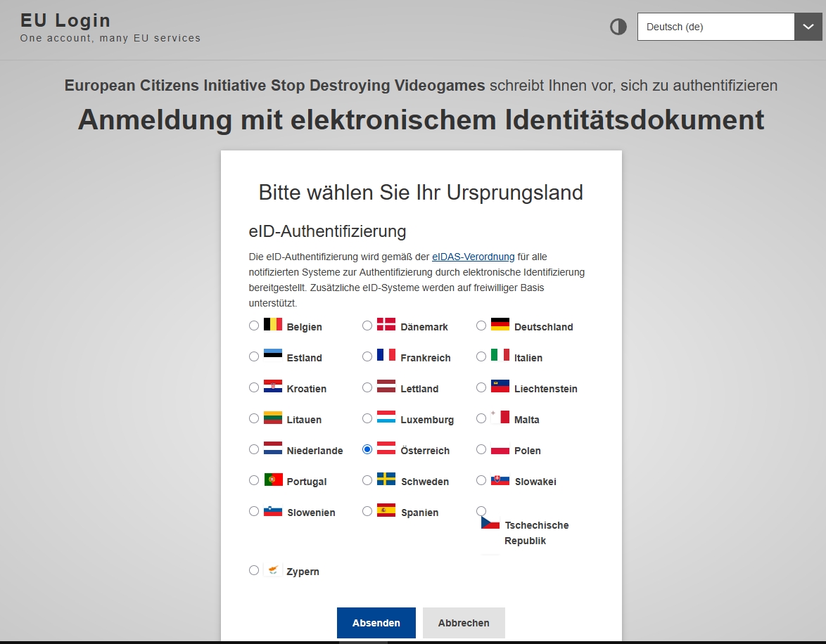Click the Belgium flag icon
Viewport: 826px width, 644px height.
click(x=273, y=324)
